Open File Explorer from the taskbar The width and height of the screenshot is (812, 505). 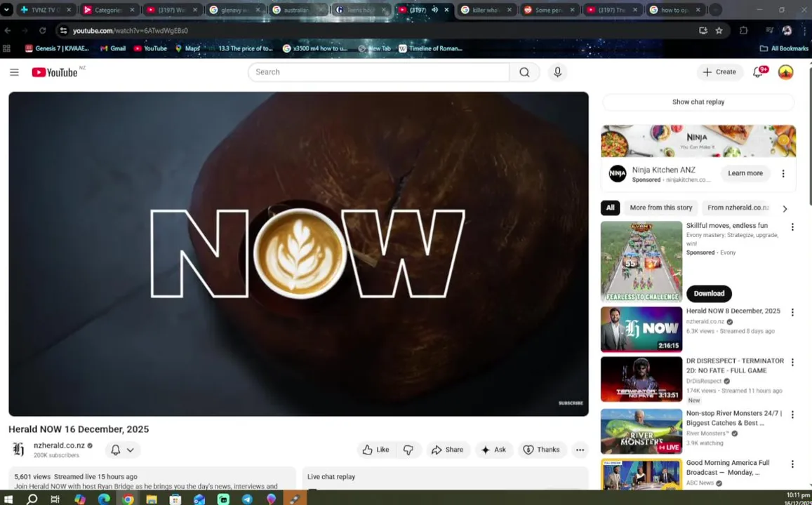pos(151,499)
